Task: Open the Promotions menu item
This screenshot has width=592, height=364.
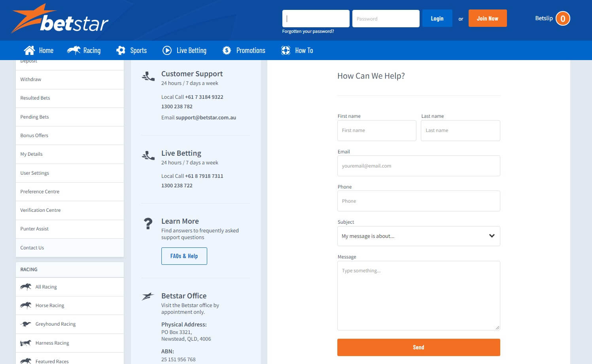Action: 244,50
